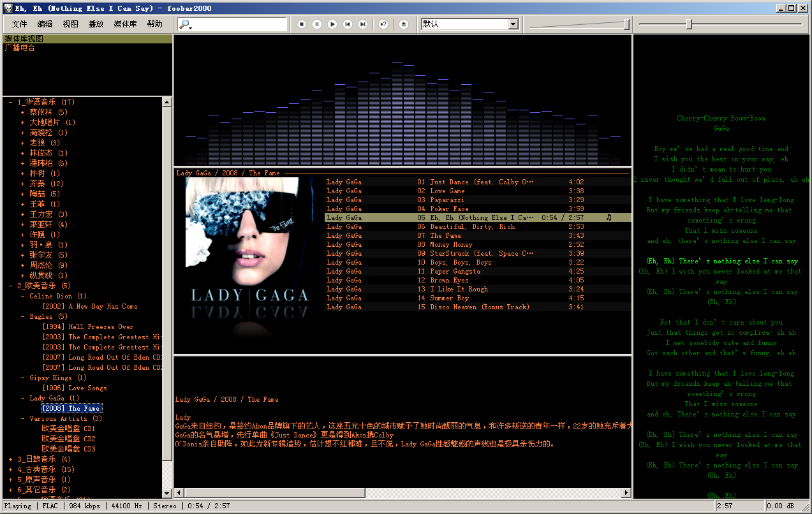812x514 pixels.
Task: Click the Play button in toolbar
Action: [x=332, y=24]
